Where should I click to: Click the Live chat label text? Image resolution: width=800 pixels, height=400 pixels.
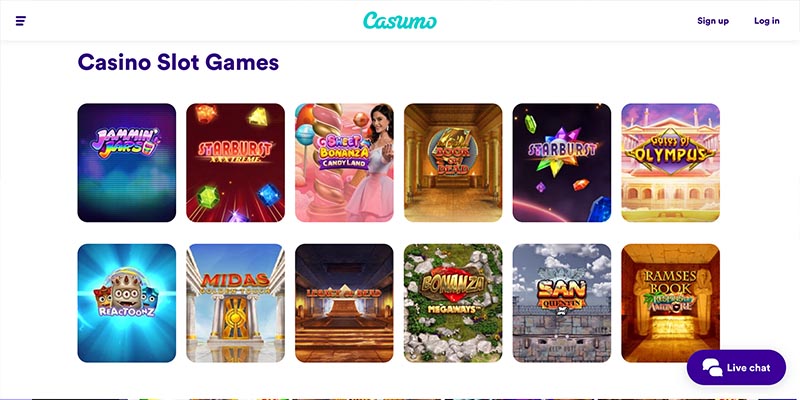point(748,367)
